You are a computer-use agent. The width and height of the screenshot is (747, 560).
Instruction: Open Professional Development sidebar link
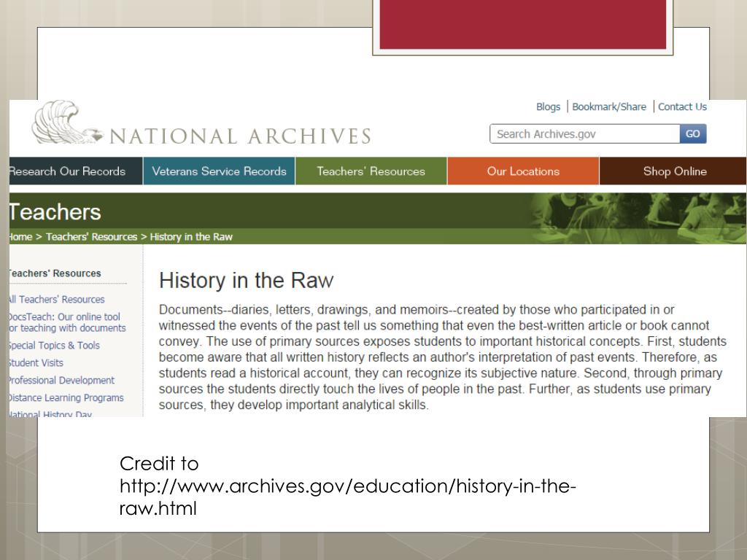(61, 380)
